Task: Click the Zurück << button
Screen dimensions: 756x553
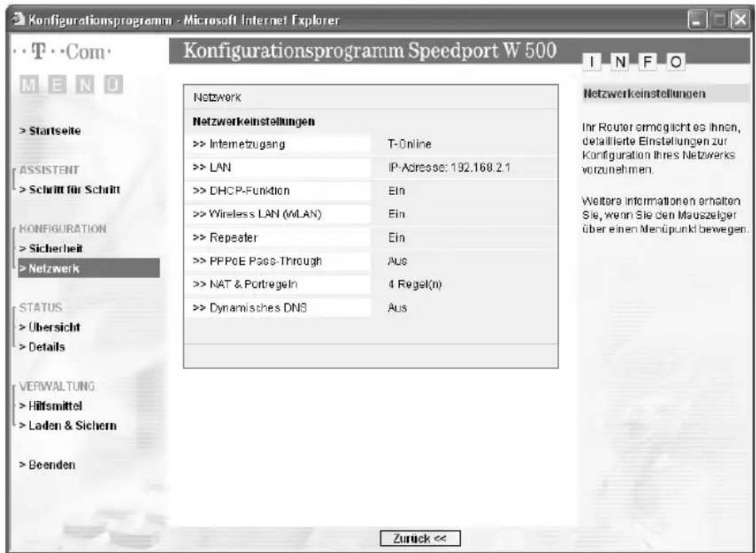Action: (x=420, y=538)
